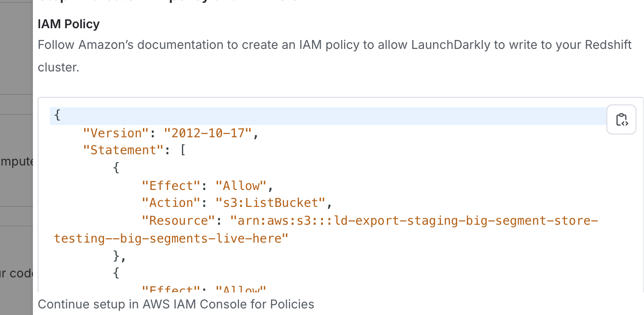Click the Effect Allow value in the code
Image resolution: width=644 pixels, height=315 pixels.
[x=241, y=185]
